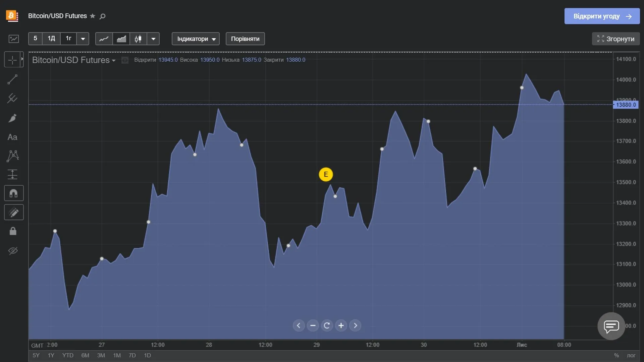Open the interval dropdown arrow
The image size is (644, 362).
83,39
